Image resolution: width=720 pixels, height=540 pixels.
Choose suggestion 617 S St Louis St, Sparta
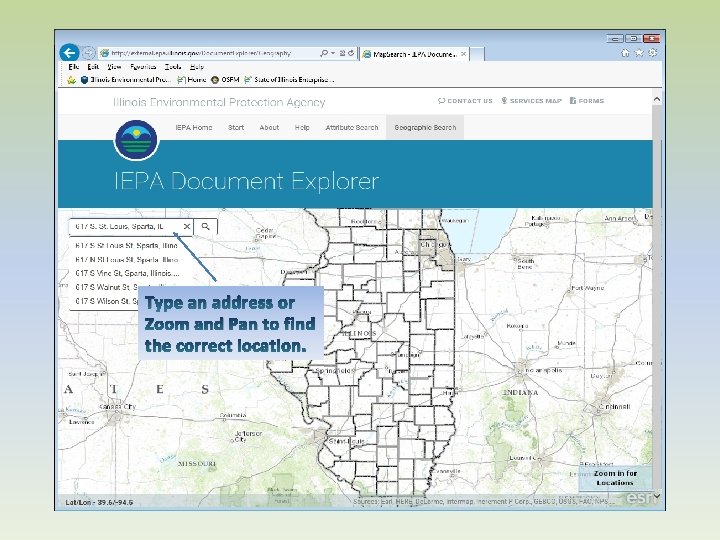[127, 246]
